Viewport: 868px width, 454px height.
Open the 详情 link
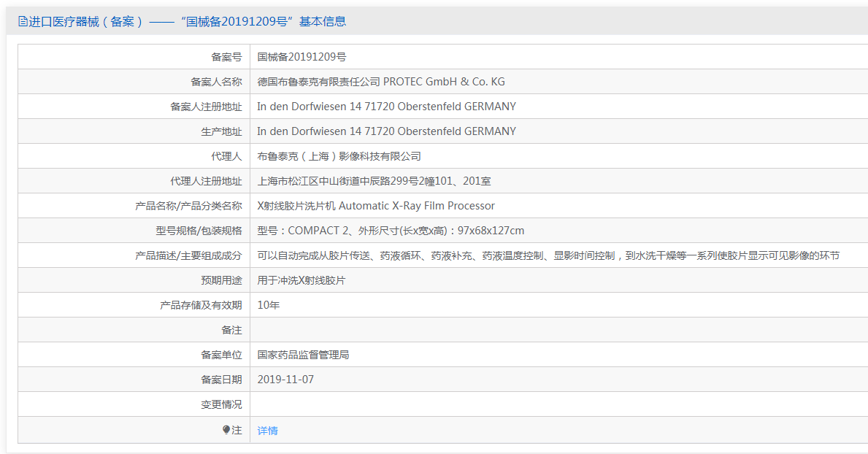pyautogui.click(x=267, y=430)
